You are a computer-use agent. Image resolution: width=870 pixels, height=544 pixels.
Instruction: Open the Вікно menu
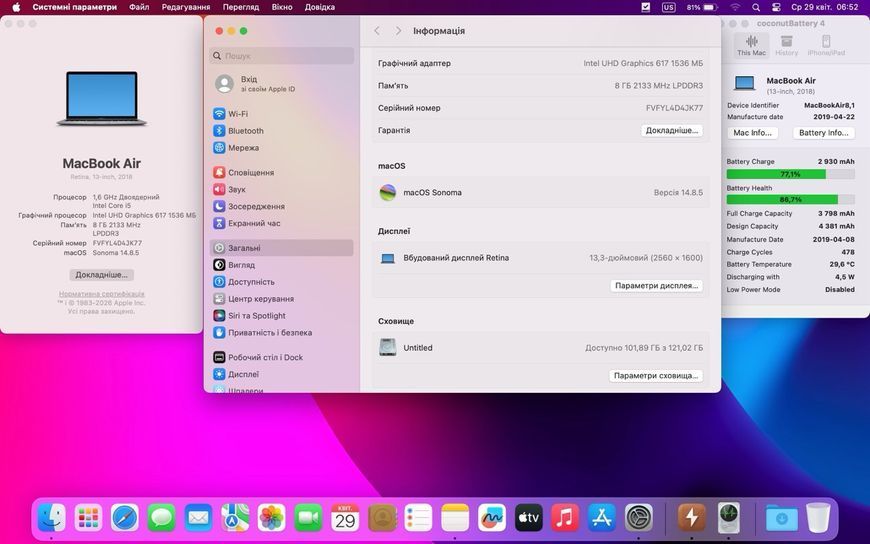tap(282, 7)
